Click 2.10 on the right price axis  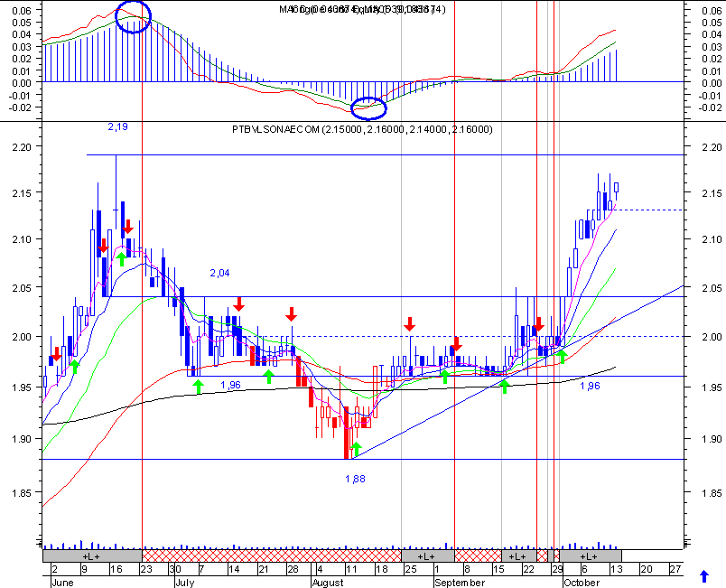coord(712,239)
